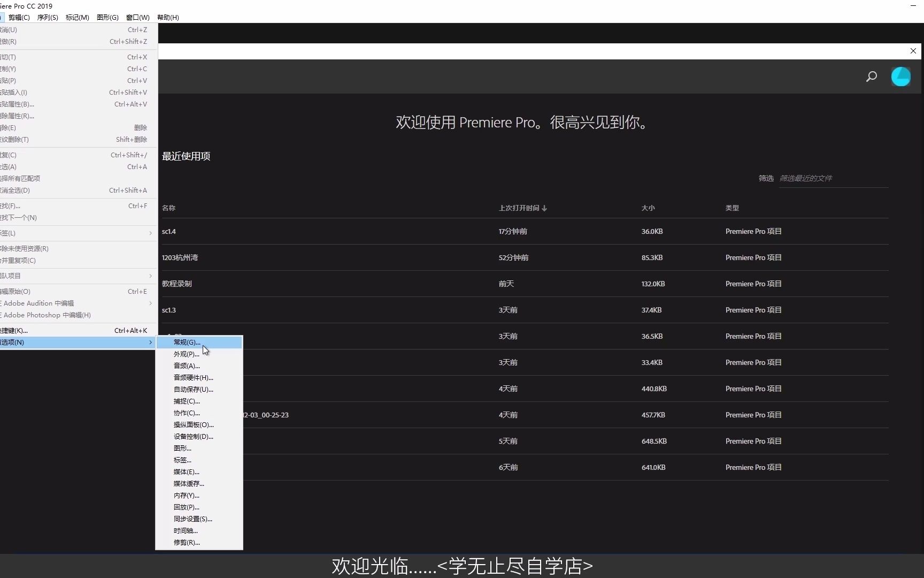Select the 648.5KB size cell
Image resolution: width=924 pixels, height=578 pixels.
click(654, 441)
